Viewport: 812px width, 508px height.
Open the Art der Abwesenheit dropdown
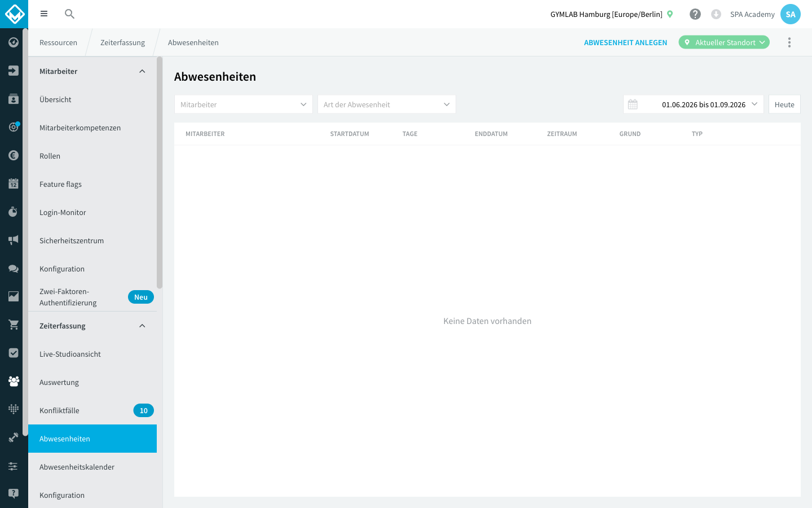pos(387,104)
